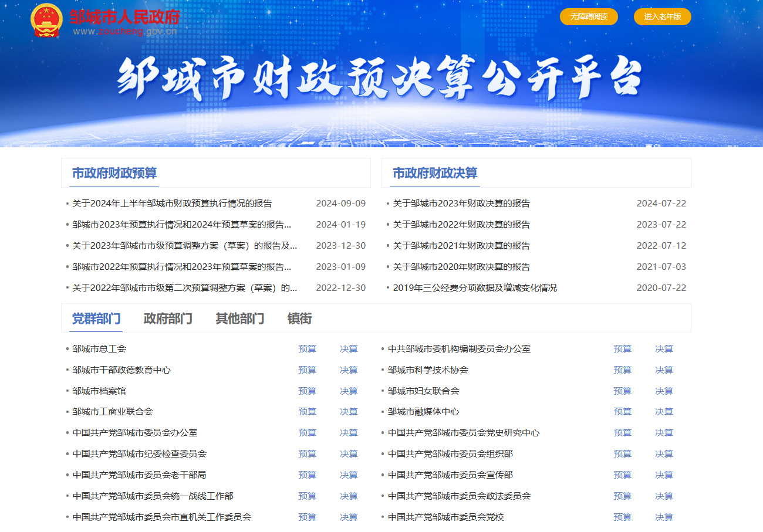Screen dimensions: 763x532
Task: Open 关于邹城市2021年财政决算的报告
Action: click(461, 246)
